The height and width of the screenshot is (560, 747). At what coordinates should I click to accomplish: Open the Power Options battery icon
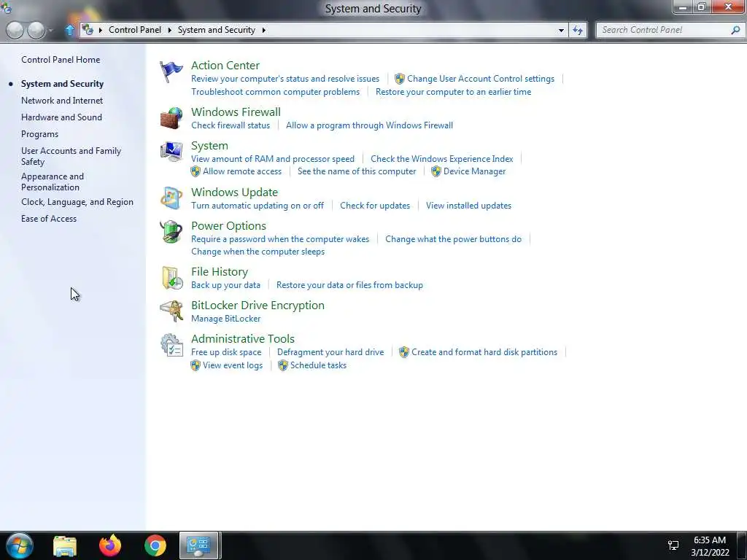(171, 232)
